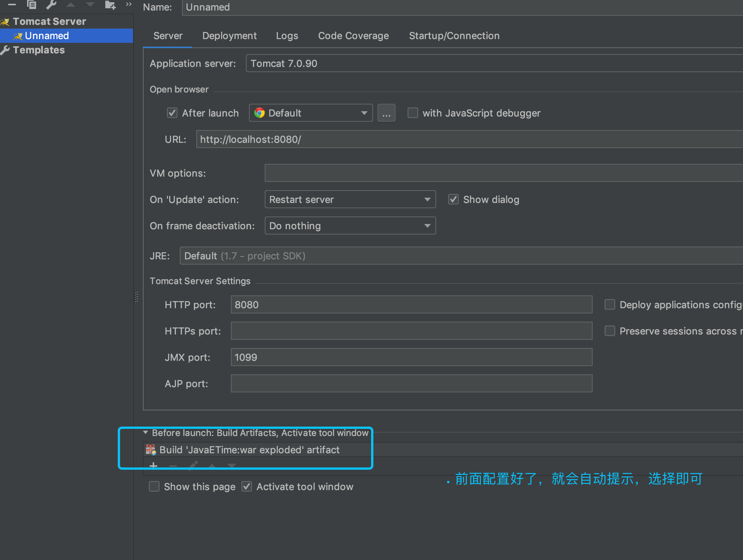Open the Default browser dropdown
The image size is (743, 560).
(x=311, y=113)
